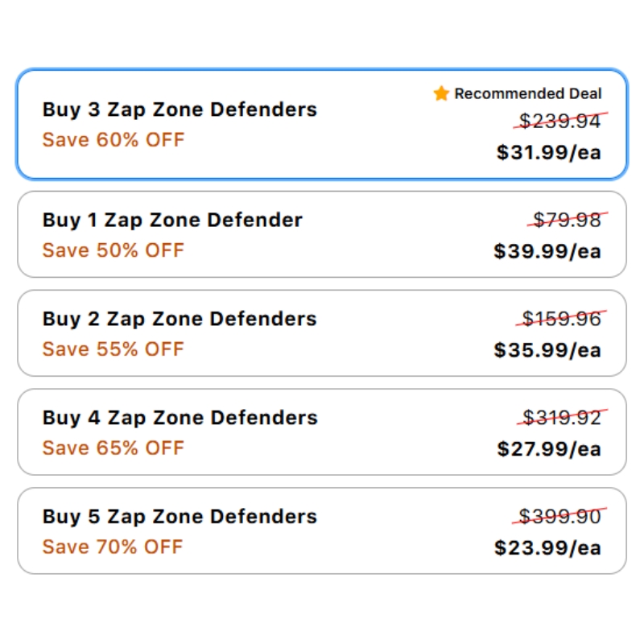This screenshot has width=644, height=644.
Task: Click the Save 70% OFF label
Action: click(x=114, y=547)
